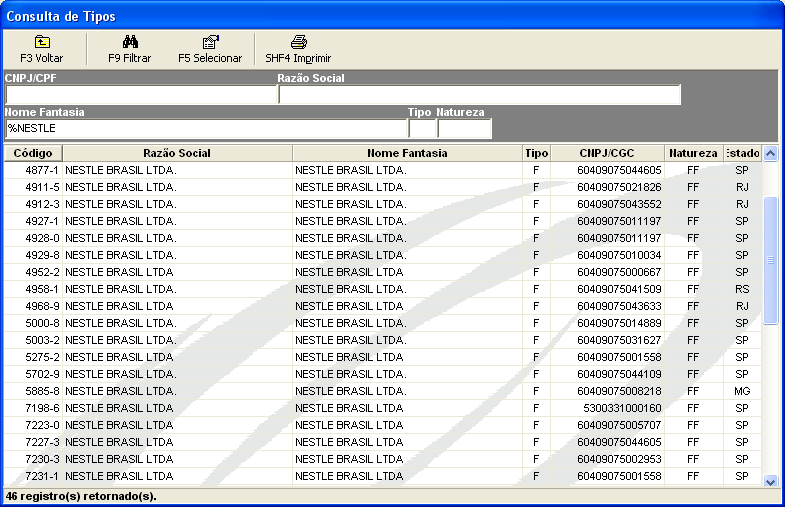Image resolution: width=785 pixels, height=507 pixels.
Task: Click the Nome Fantasia field containing %NESTLE
Action: (x=206, y=129)
